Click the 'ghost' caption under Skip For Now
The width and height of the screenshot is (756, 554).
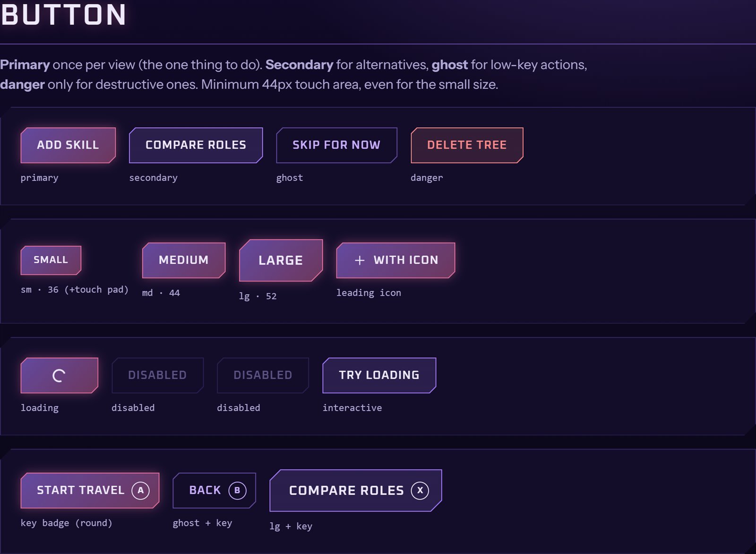point(290,178)
